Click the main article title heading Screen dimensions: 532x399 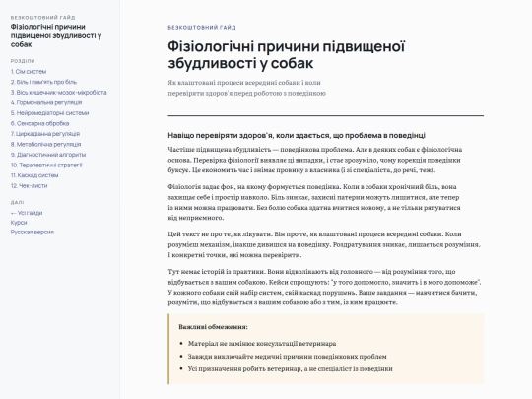point(287,54)
